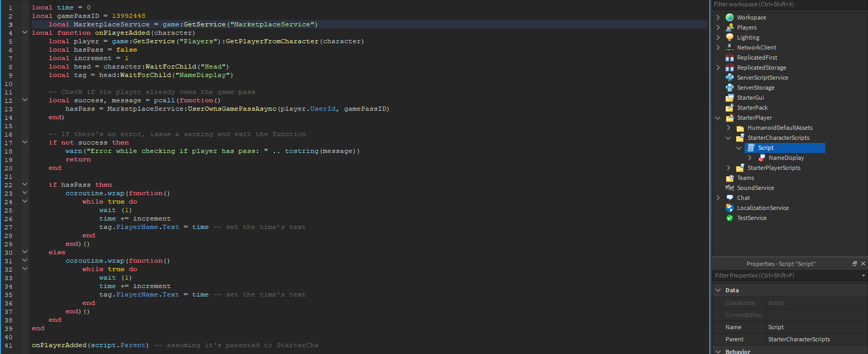
Task: Click the StarterCharacterScripts icon
Action: tap(740, 138)
